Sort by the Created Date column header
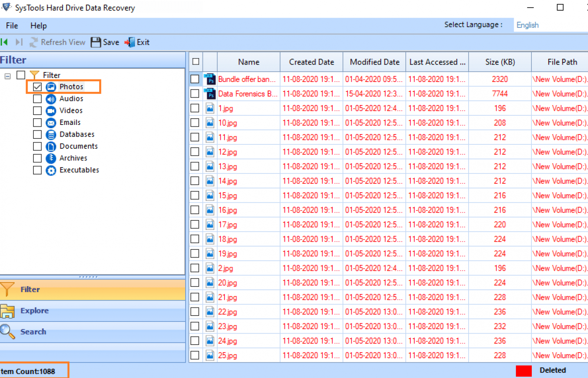 pyautogui.click(x=312, y=62)
